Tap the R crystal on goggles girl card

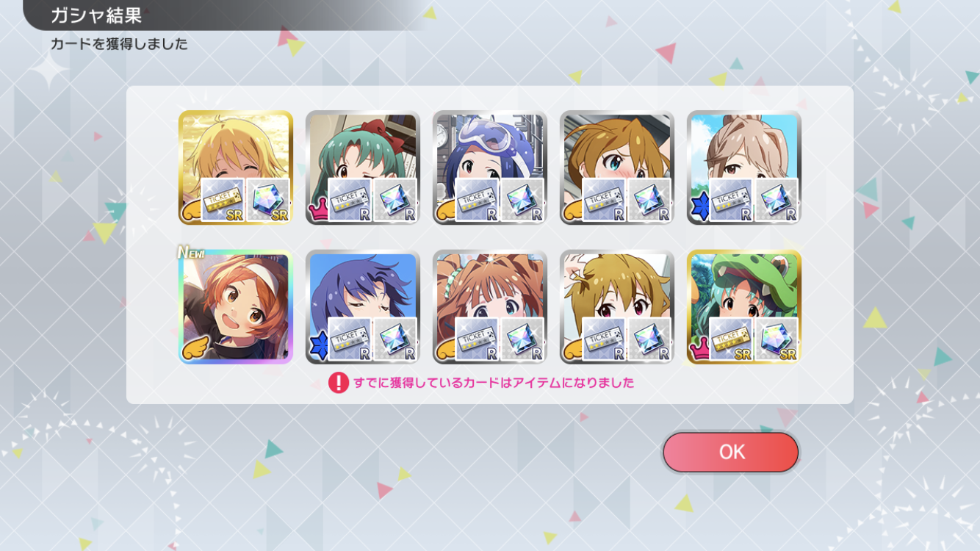tap(522, 200)
